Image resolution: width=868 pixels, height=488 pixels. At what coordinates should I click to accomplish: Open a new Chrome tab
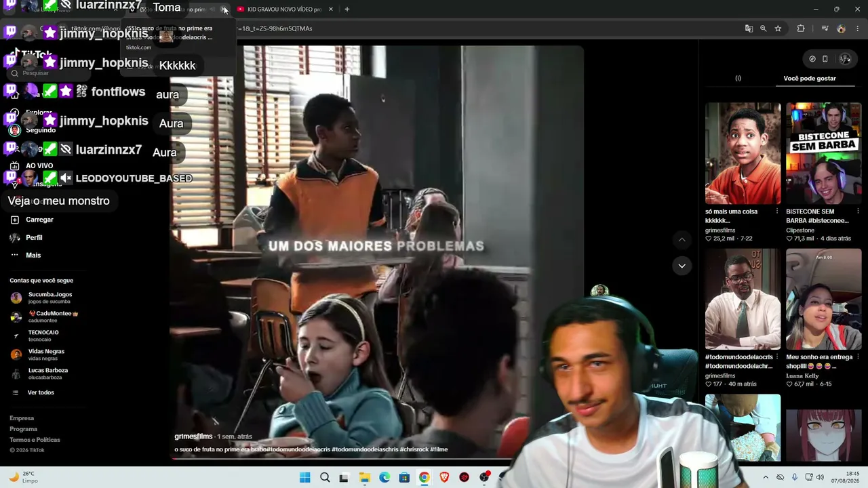click(x=347, y=9)
